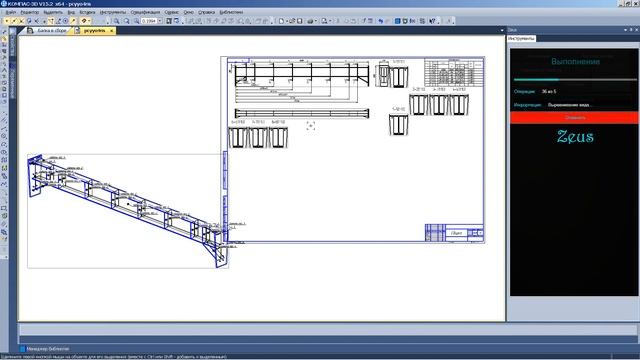Click the new document icon

click(x=281, y=21)
